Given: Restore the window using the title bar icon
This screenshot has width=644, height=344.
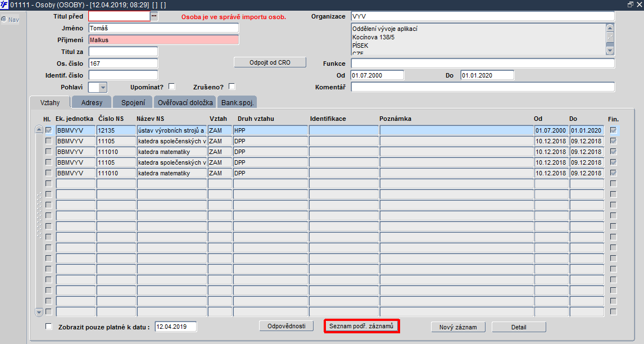Looking at the screenshot, I should point(631,4).
